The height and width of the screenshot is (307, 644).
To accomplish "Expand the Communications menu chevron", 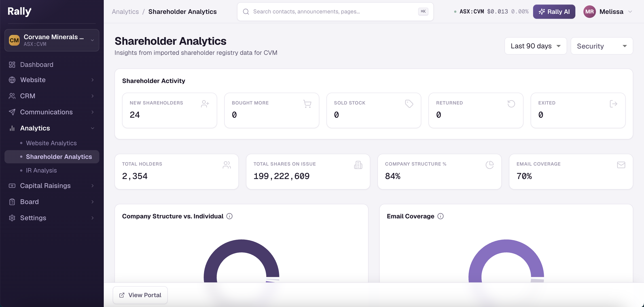I will click(93, 112).
